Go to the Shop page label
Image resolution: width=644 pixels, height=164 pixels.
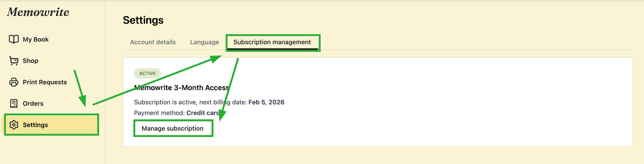click(31, 61)
